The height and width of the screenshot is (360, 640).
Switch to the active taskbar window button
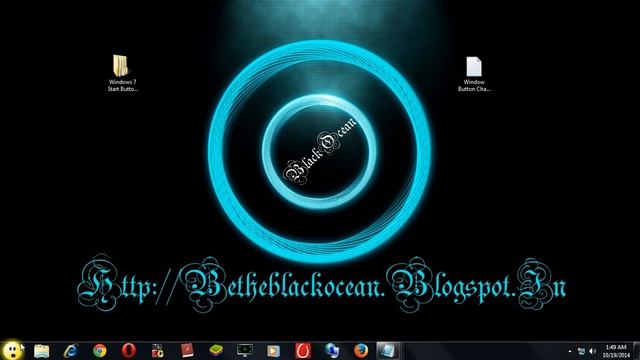point(387,351)
